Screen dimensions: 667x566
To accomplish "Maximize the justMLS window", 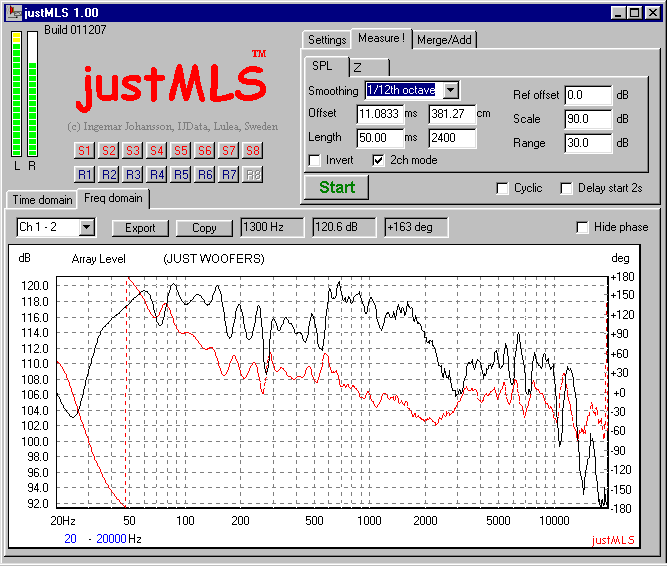I will (x=634, y=13).
